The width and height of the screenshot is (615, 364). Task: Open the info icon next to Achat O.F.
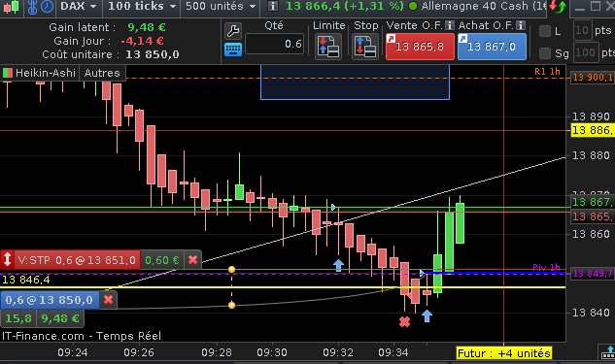click(x=521, y=25)
